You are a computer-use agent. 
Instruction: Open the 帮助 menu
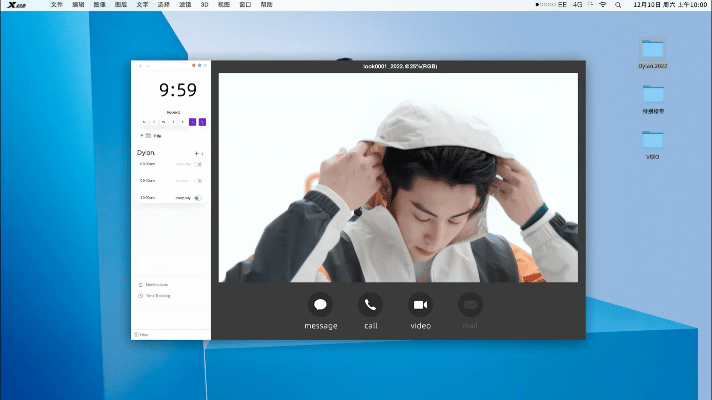click(x=267, y=5)
